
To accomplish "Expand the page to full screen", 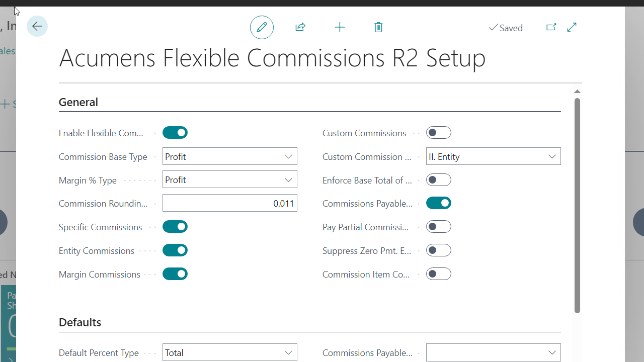I will [572, 27].
